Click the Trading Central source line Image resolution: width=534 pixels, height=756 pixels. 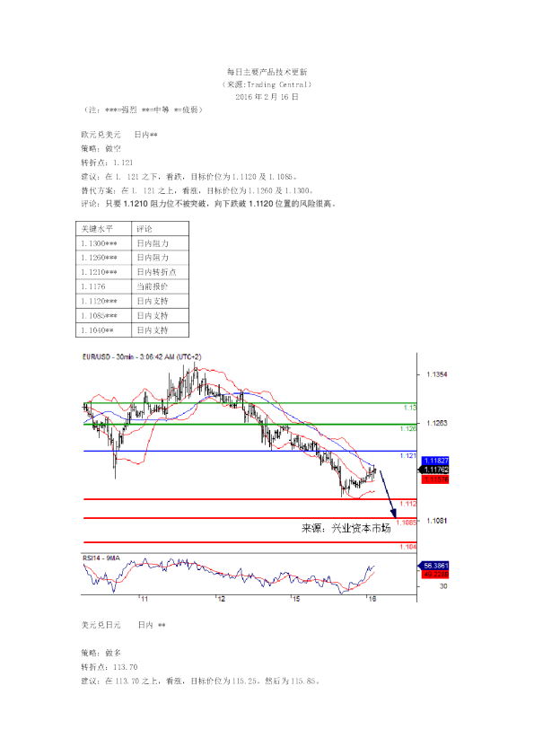tap(267, 84)
